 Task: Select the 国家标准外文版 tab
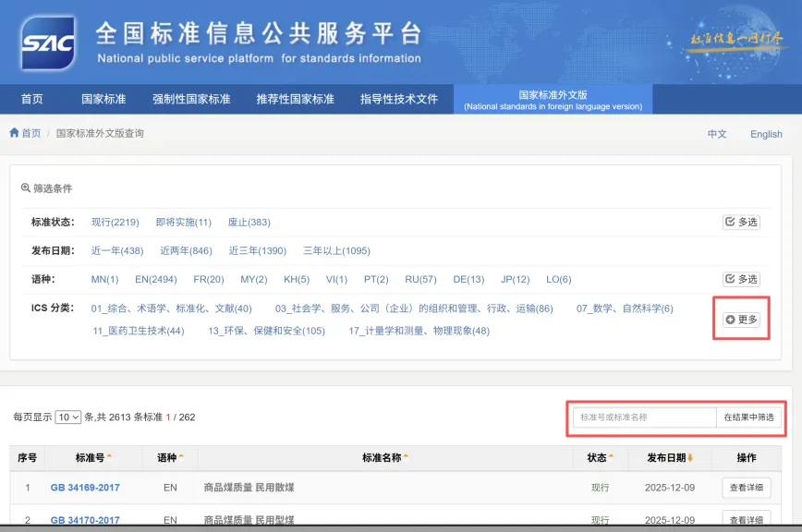553,100
